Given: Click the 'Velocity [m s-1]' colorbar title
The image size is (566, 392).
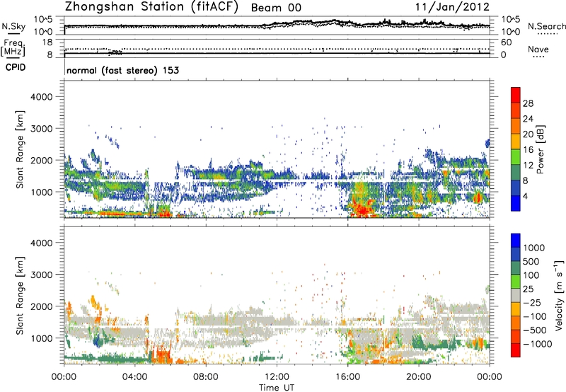Looking at the screenshot, I should (559, 295).
